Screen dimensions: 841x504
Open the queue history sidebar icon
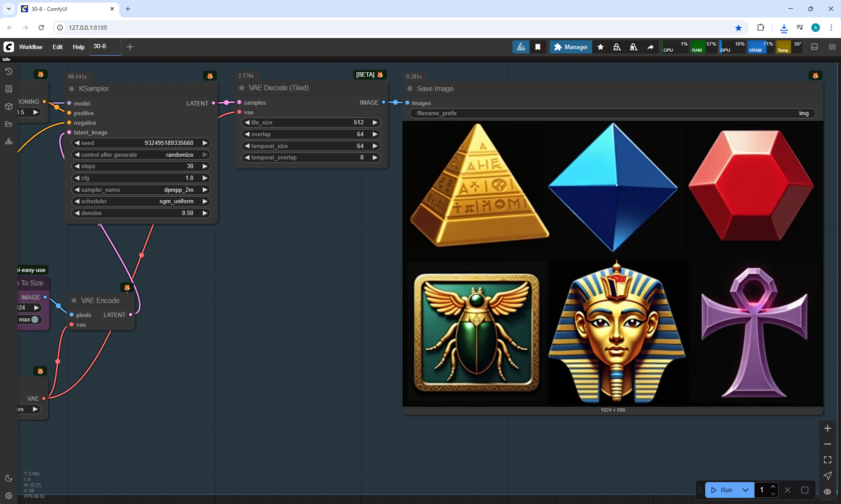coord(9,71)
